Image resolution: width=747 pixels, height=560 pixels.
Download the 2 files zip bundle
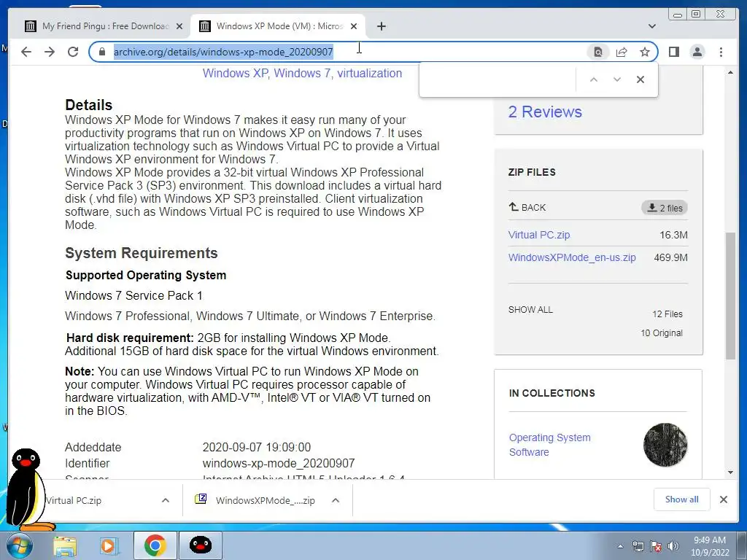point(665,208)
